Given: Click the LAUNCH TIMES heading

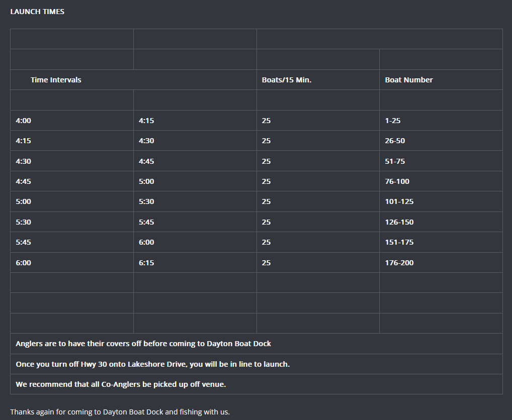Looking at the screenshot, I should pyautogui.click(x=37, y=12).
